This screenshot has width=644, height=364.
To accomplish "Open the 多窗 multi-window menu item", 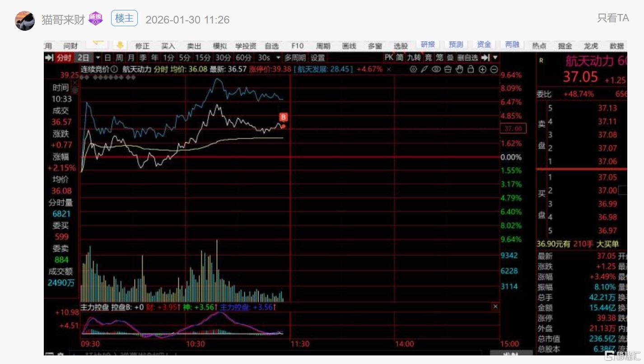I will (x=375, y=46).
